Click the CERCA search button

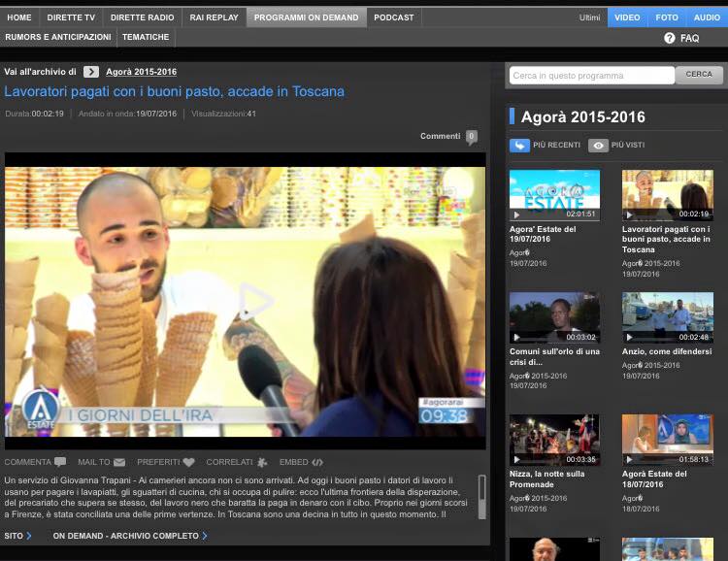click(x=699, y=75)
